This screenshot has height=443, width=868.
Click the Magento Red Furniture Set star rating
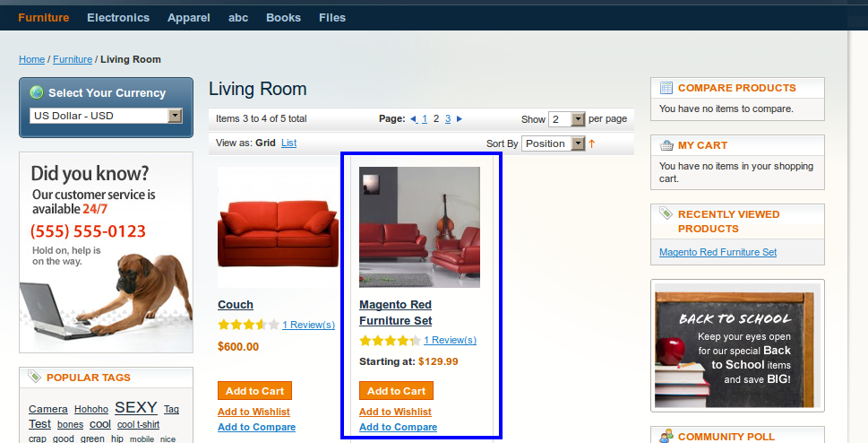[x=391, y=340]
